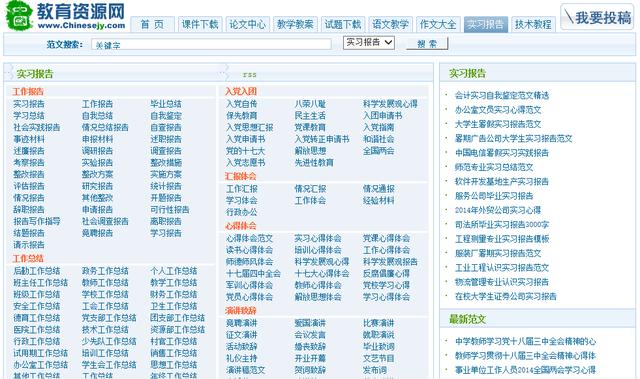Click the 搜索 search button
Viewport: 640px width, 379px height.
point(427,44)
